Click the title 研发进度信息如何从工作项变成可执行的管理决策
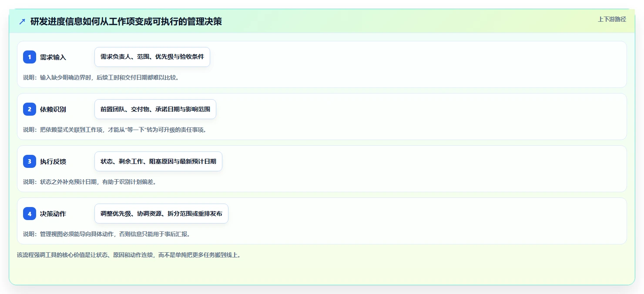The image size is (644, 294). [126, 21]
